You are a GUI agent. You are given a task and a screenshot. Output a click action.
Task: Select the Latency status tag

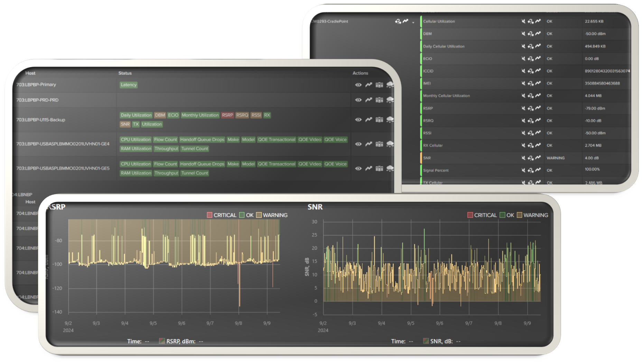129,85
